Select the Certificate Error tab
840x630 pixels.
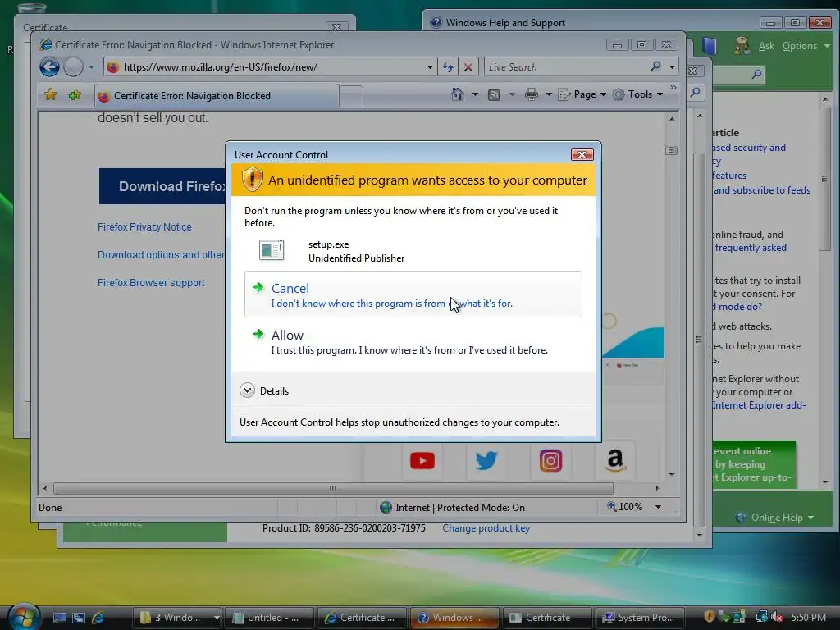pyautogui.click(x=217, y=96)
